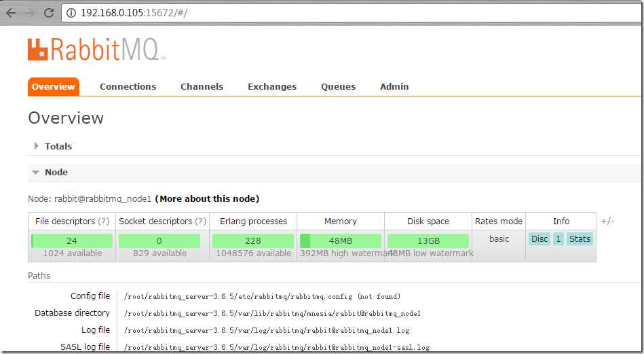The image size is (644, 354).
Task: Select the Overview tab
Action: pyautogui.click(x=54, y=87)
